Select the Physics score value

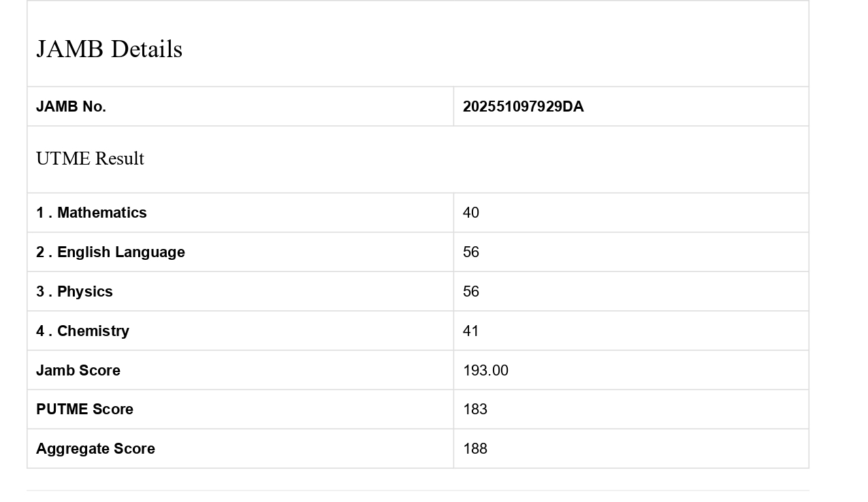(471, 292)
